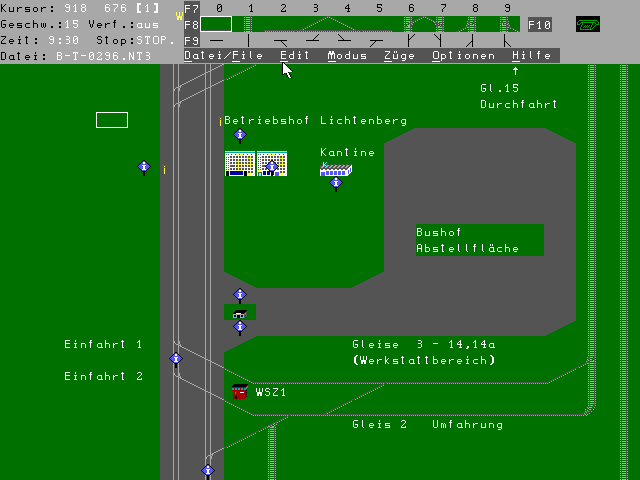Click the left Betriebshof Lichtenberg building
The width and height of the screenshot is (640, 480).
(x=240, y=164)
